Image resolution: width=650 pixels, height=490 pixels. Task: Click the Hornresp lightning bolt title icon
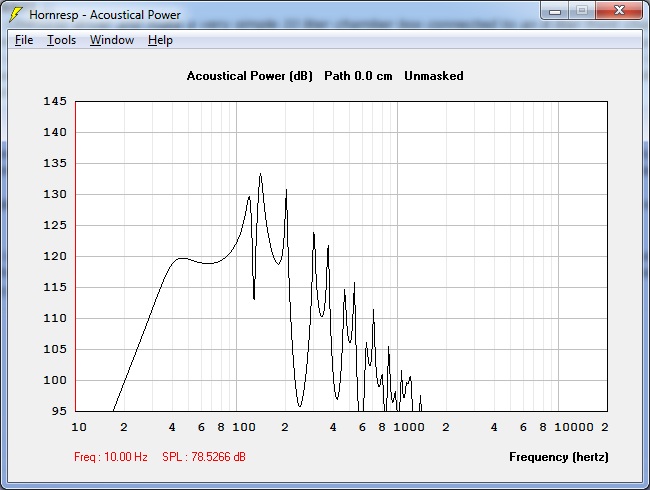point(15,15)
